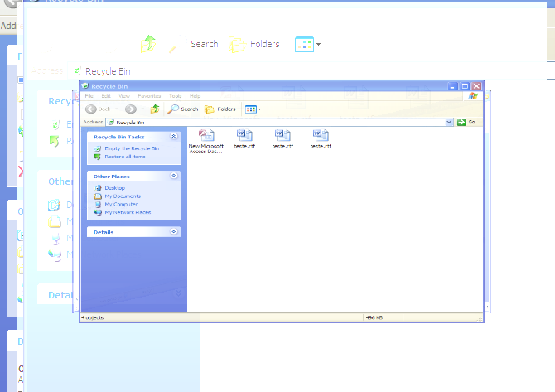Viewport: 555px width, 392px height.
Task: Toggle the Folders pane in the small window
Action: tap(220, 109)
